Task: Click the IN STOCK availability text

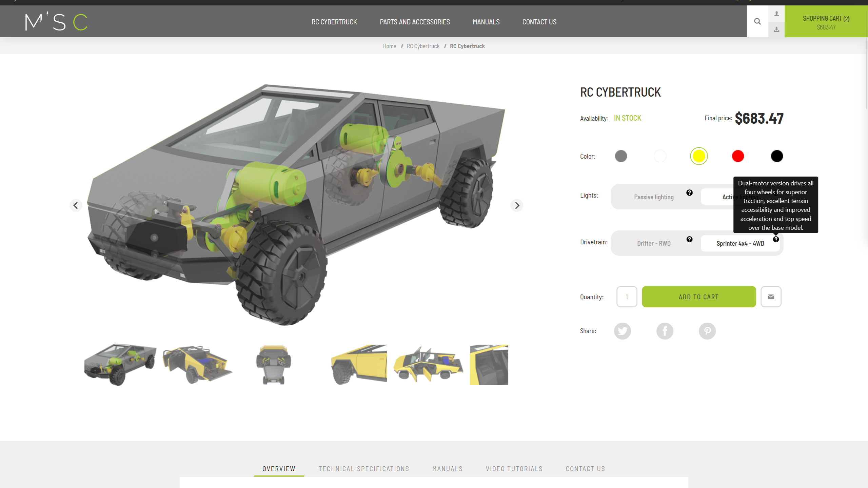Action: (627, 118)
